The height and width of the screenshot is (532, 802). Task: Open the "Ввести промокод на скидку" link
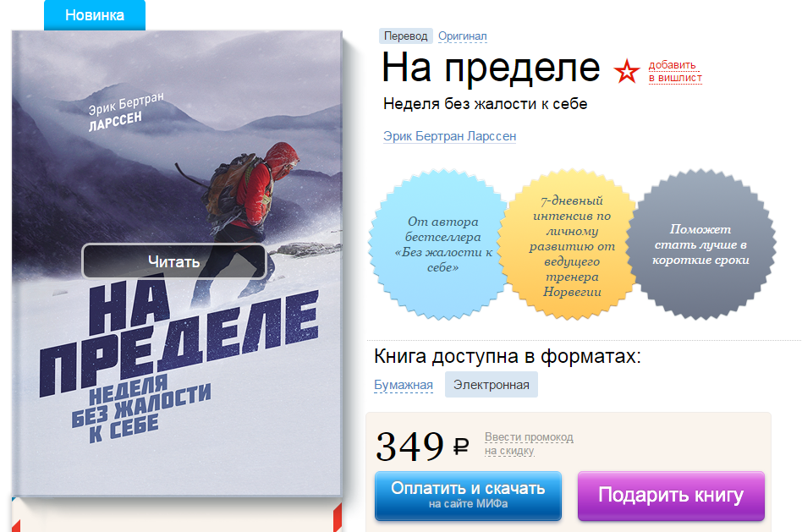pyautogui.click(x=529, y=444)
